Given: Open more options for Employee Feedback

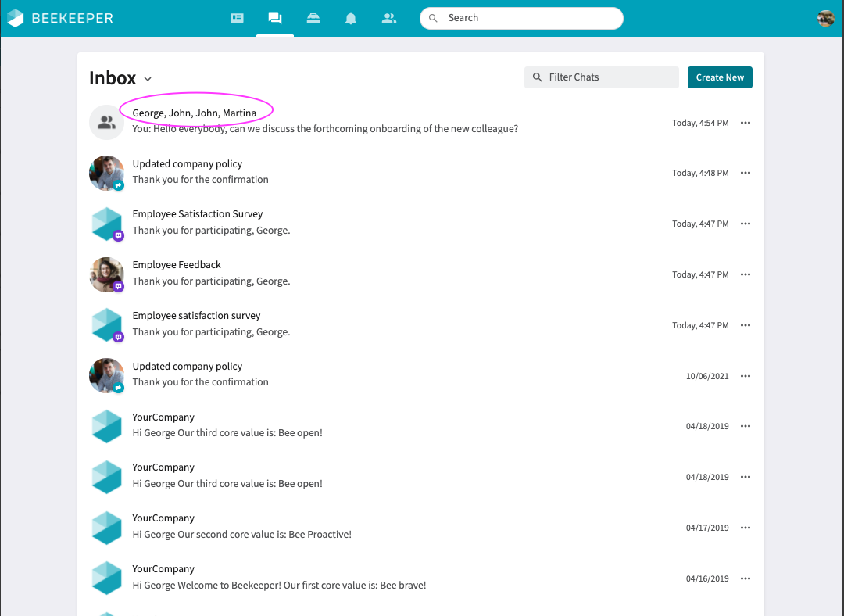Looking at the screenshot, I should click(745, 274).
